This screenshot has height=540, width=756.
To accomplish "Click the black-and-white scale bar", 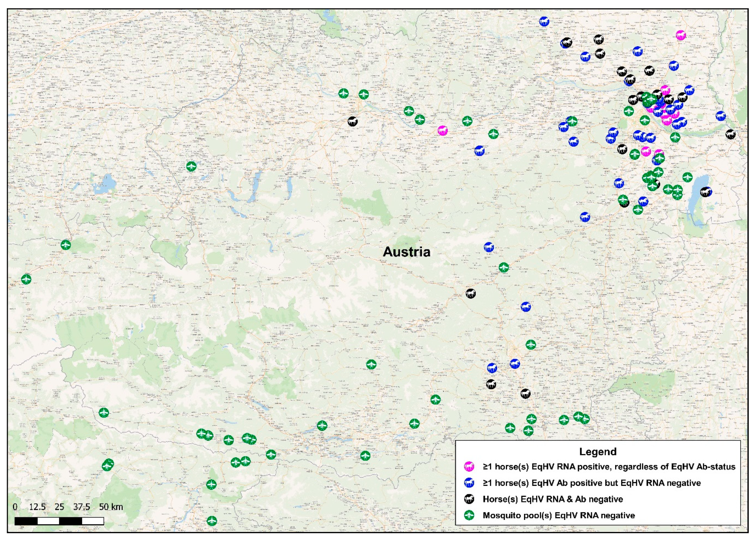I will [59, 521].
